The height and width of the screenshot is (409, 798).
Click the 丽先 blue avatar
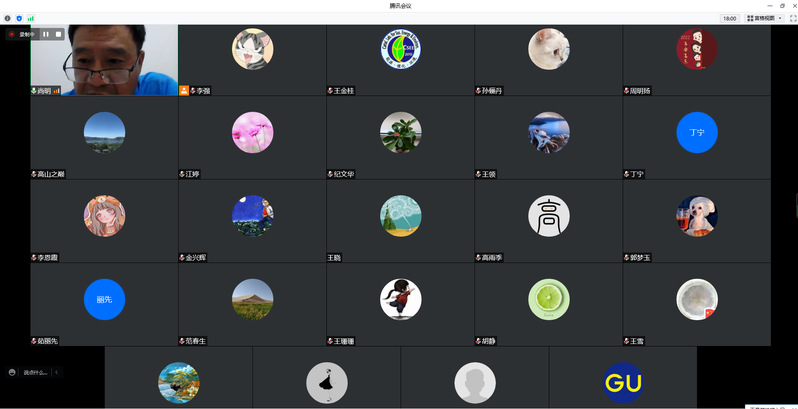(x=104, y=299)
